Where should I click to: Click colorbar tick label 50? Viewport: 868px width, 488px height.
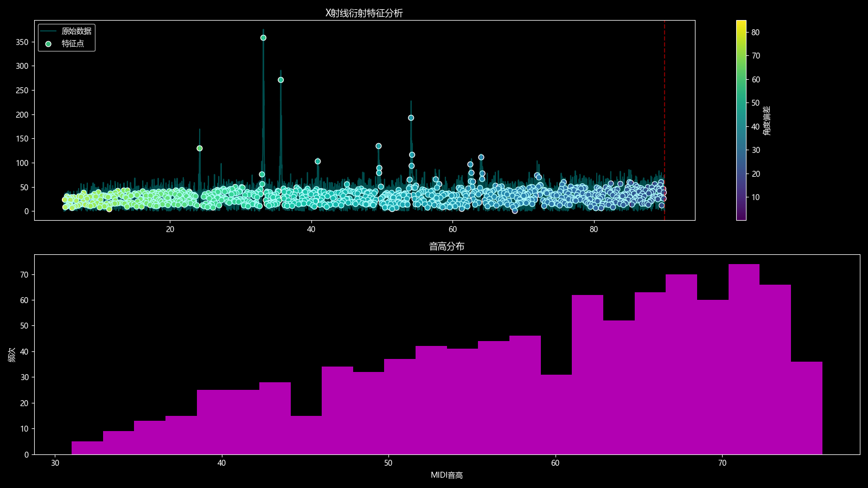point(755,103)
